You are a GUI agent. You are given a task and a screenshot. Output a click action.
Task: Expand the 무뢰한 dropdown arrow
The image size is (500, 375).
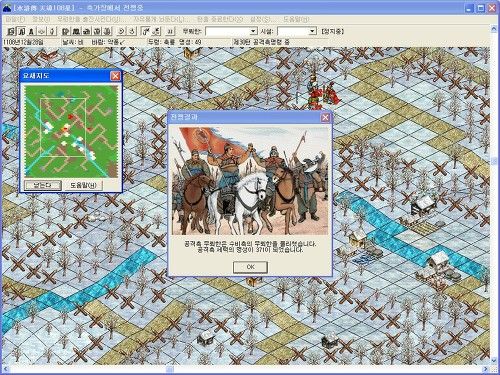[x=254, y=31]
